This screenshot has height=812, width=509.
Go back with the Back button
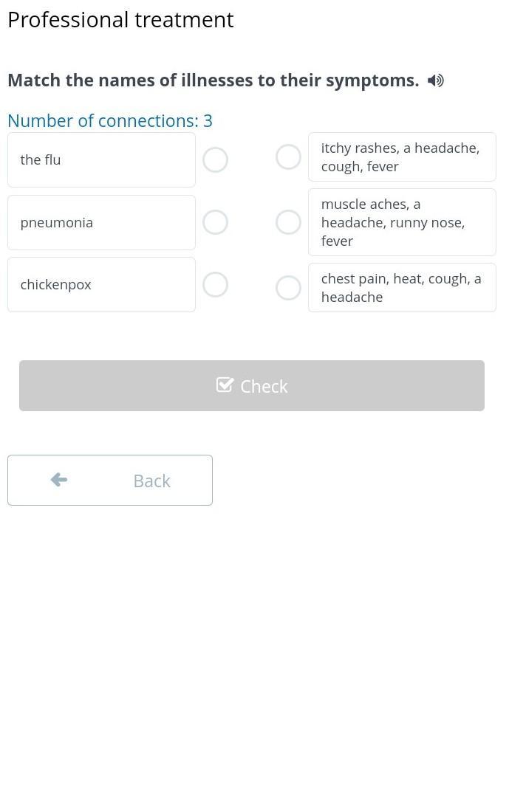(110, 481)
